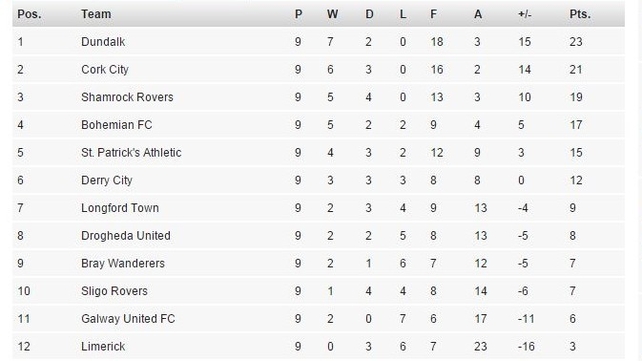Click the Longford Town team name
Viewport: 642px width, 361px height.
point(120,208)
